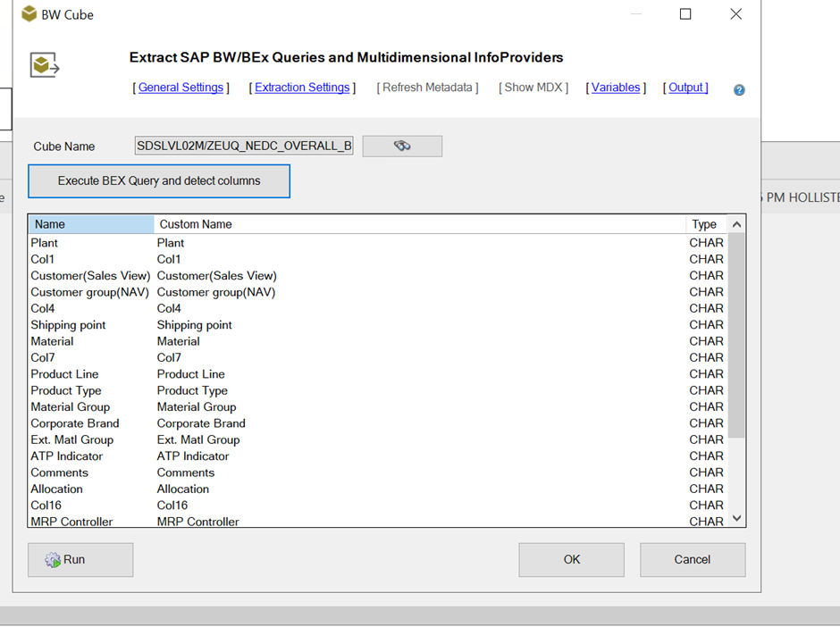Open Extraction Settings link
The width and height of the screenshot is (840, 627).
(302, 88)
